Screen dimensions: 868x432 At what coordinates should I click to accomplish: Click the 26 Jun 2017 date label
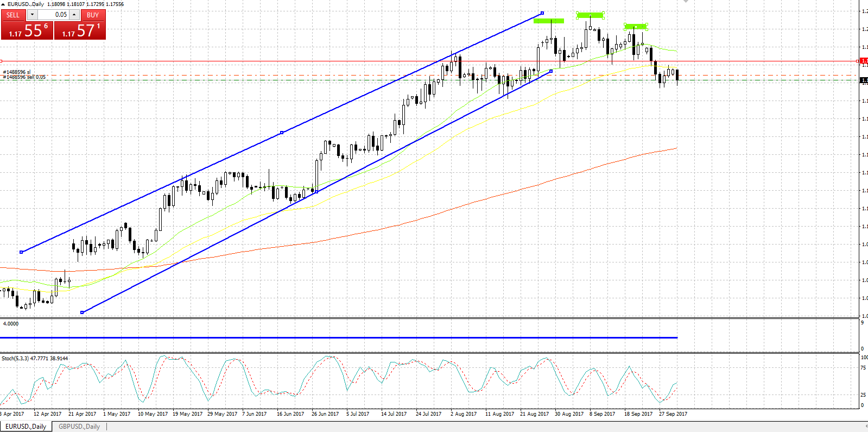click(x=325, y=414)
